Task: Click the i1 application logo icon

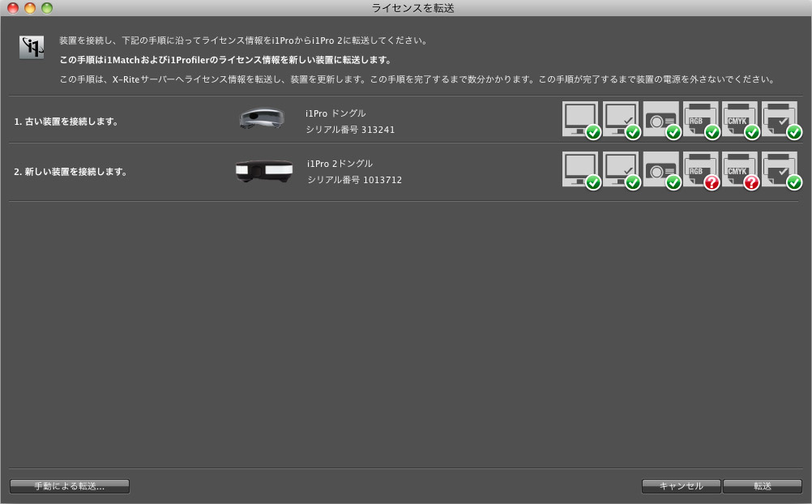Action: 31,48
